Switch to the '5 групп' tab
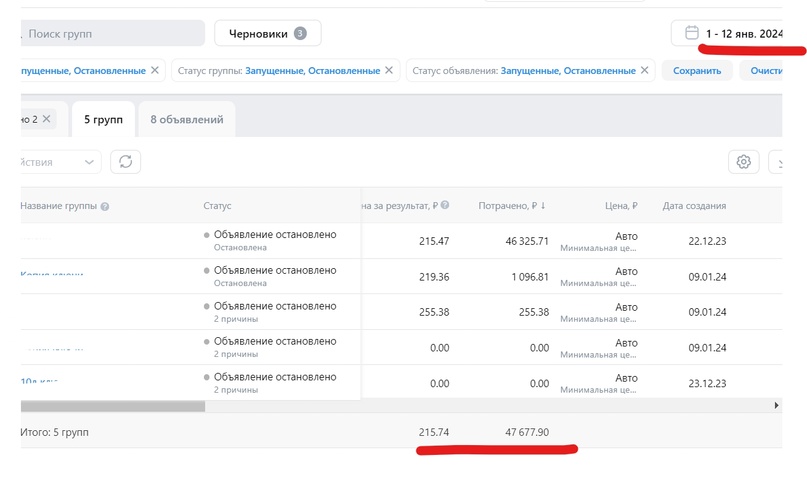The height and width of the screenshot is (487, 807). pyautogui.click(x=103, y=120)
